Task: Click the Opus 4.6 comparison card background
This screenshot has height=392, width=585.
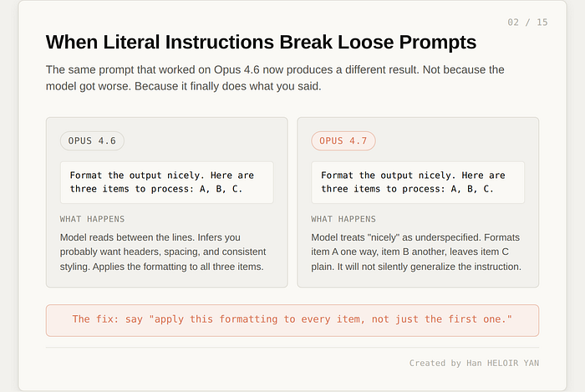Action: (167, 280)
